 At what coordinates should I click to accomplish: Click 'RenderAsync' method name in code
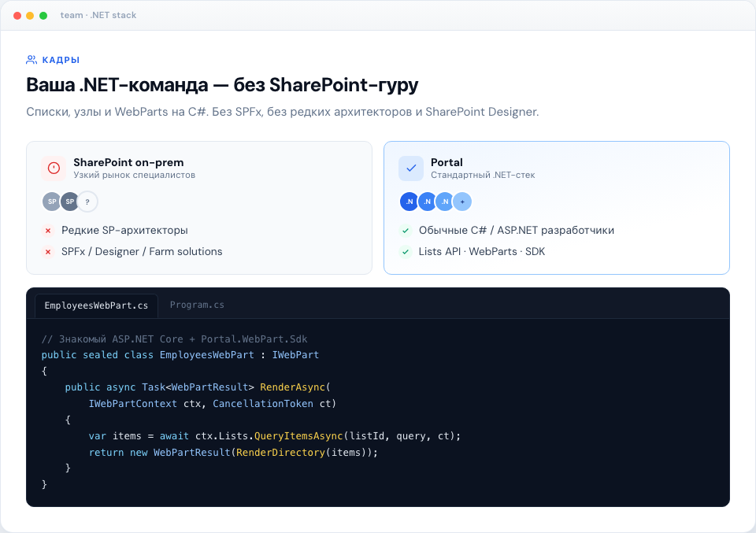293,387
